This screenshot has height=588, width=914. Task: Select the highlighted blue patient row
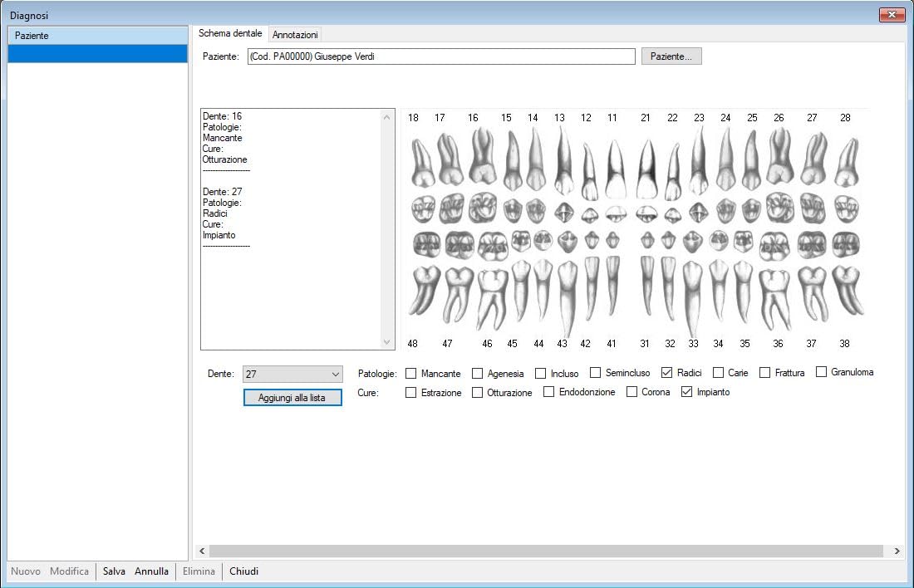(97, 54)
